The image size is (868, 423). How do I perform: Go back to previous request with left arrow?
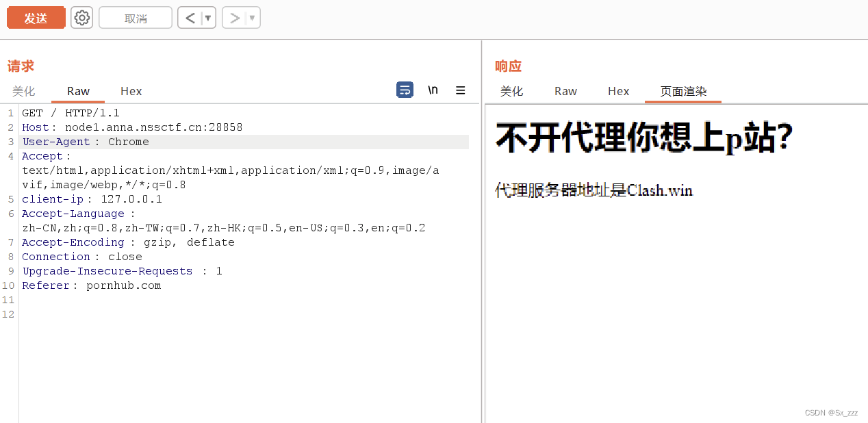click(190, 17)
